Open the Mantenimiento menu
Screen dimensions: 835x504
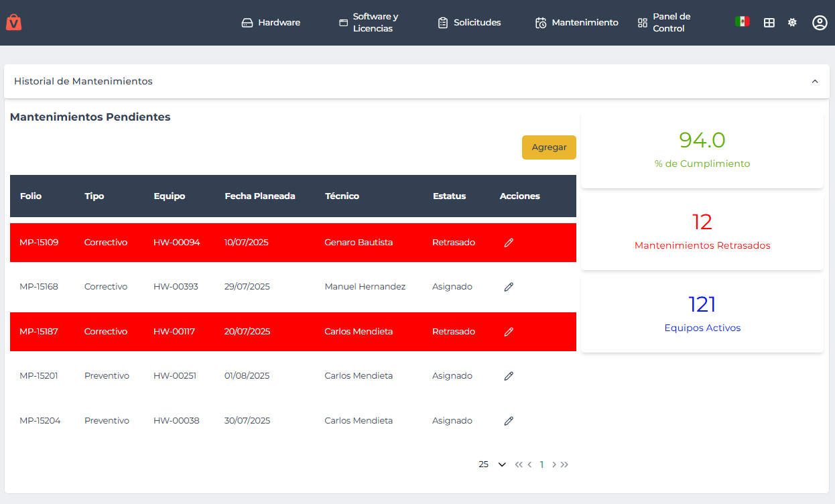click(x=576, y=23)
